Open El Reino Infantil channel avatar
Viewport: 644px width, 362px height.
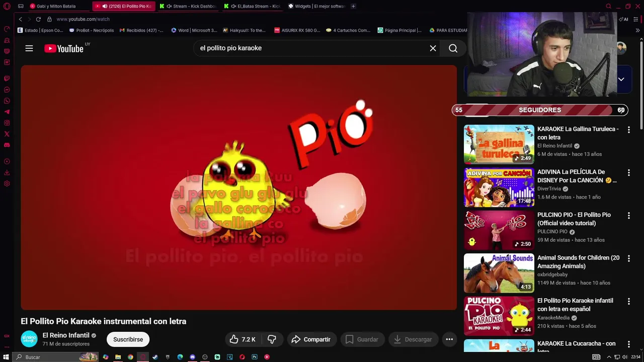click(29, 339)
